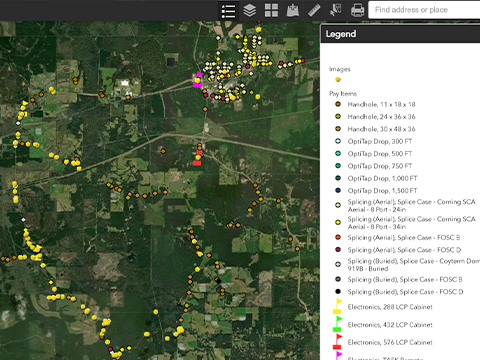Open the Legend widget icon
480x360 pixels.
click(228, 10)
